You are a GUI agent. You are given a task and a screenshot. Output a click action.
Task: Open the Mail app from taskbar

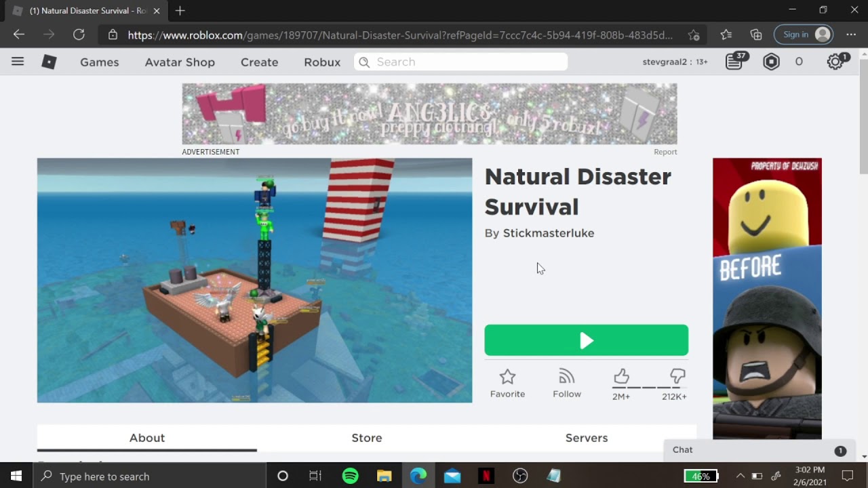[x=452, y=476]
